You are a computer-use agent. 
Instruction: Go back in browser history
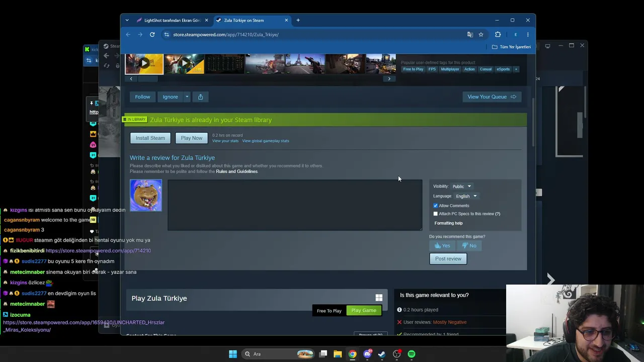pyautogui.click(x=128, y=35)
